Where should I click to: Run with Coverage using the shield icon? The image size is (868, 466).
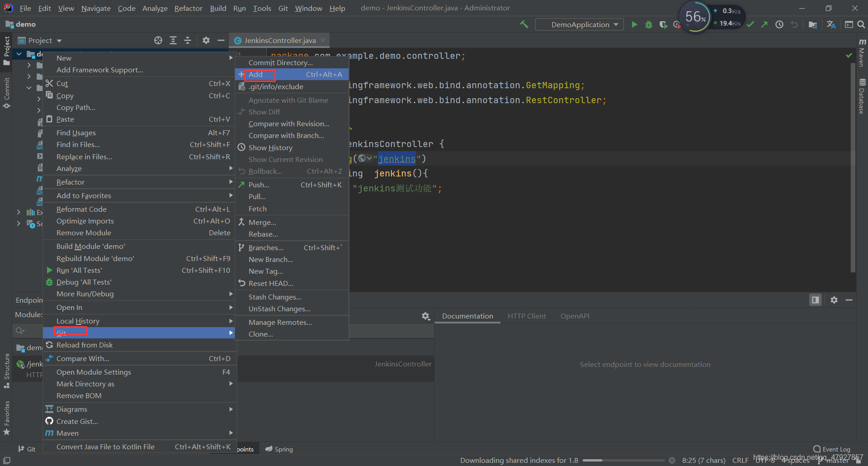663,24
